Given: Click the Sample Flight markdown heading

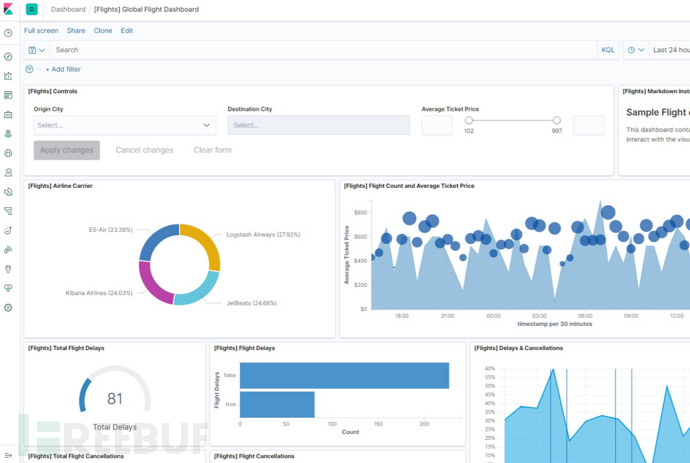Looking at the screenshot, I should pyautogui.click(x=658, y=112).
